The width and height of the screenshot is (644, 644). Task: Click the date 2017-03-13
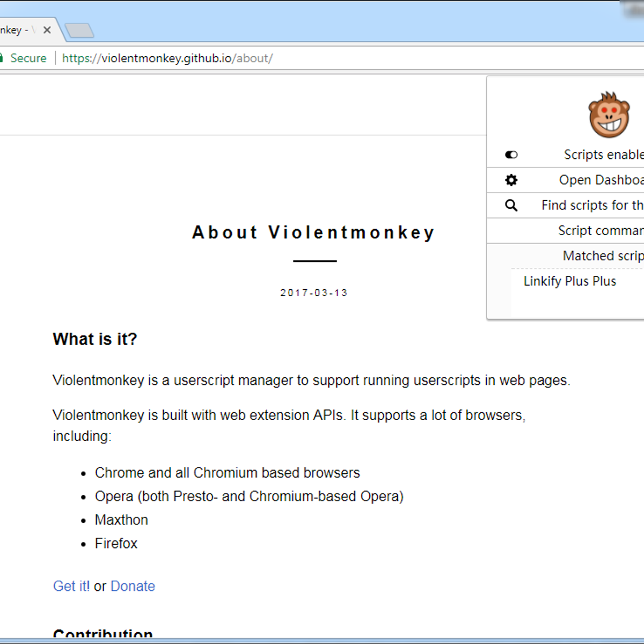(x=314, y=292)
